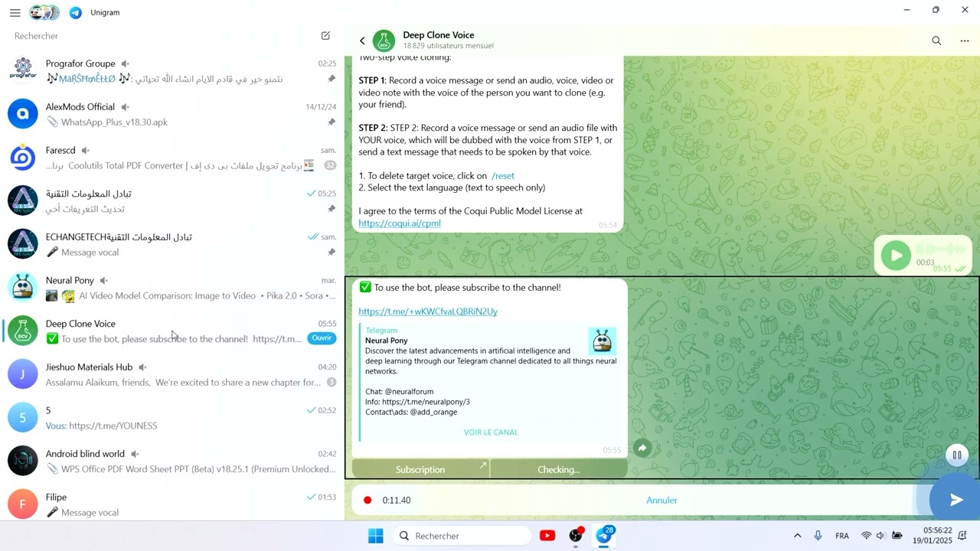Open the AlexMods Official chat
The width and height of the screenshot is (980, 551).
point(172,114)
